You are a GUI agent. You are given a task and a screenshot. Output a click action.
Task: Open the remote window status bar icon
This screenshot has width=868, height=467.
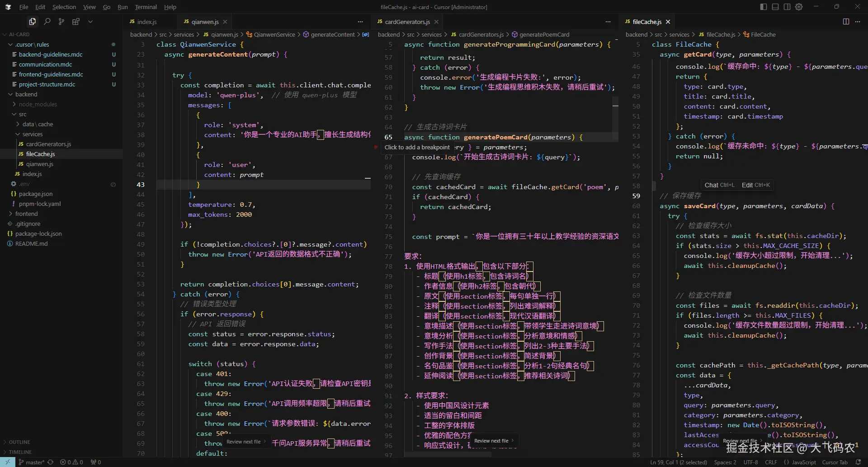click(x=8, y=462)
